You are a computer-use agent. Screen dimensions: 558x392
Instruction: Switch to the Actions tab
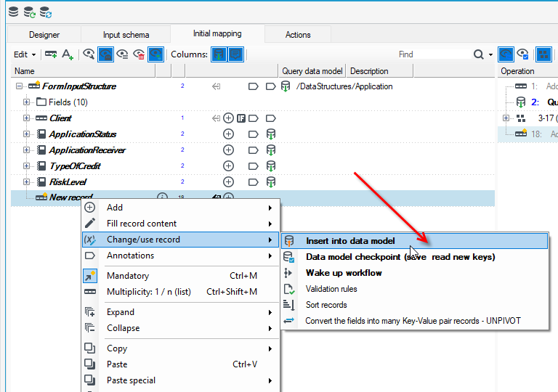(298, 35)
